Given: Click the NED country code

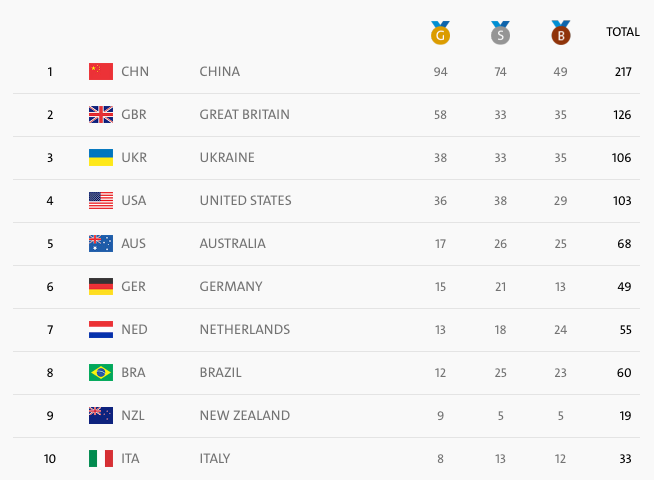Looking at the screenshot, I should pos(134,329).
